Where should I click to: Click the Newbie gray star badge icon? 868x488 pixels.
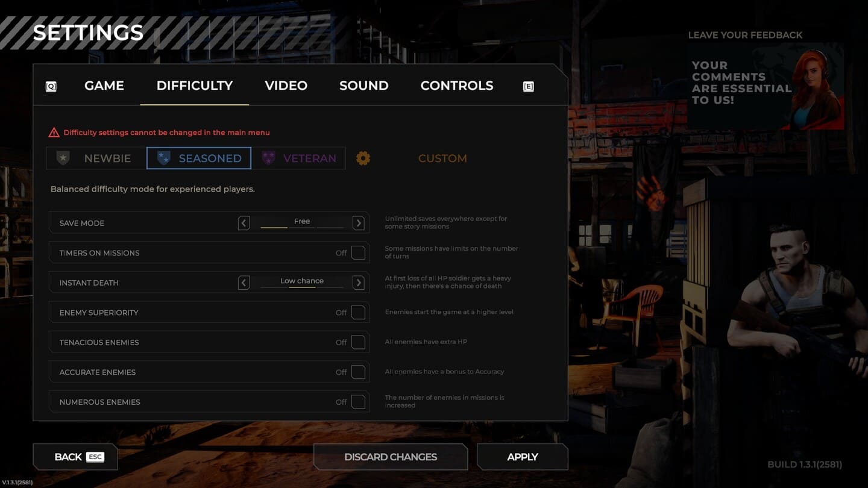63,158
